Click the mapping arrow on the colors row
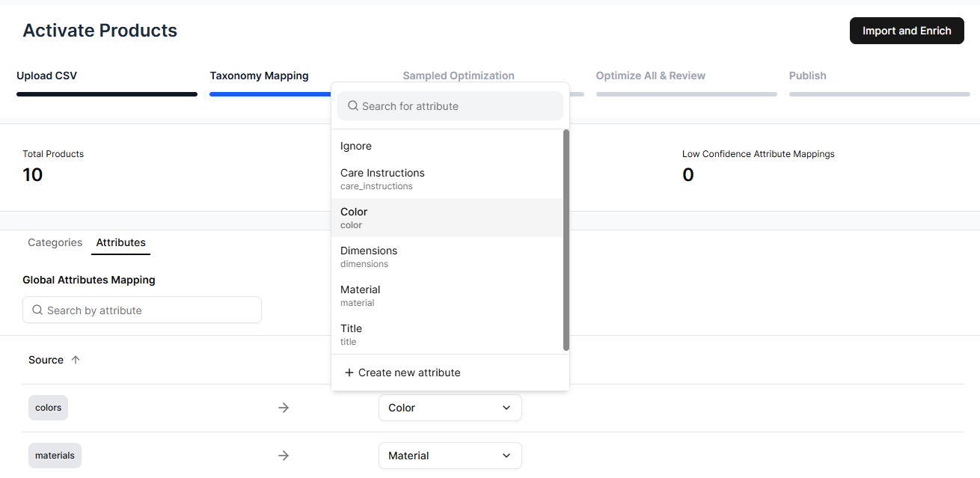This screenshot has width=980, height=478. click(284, 408)
